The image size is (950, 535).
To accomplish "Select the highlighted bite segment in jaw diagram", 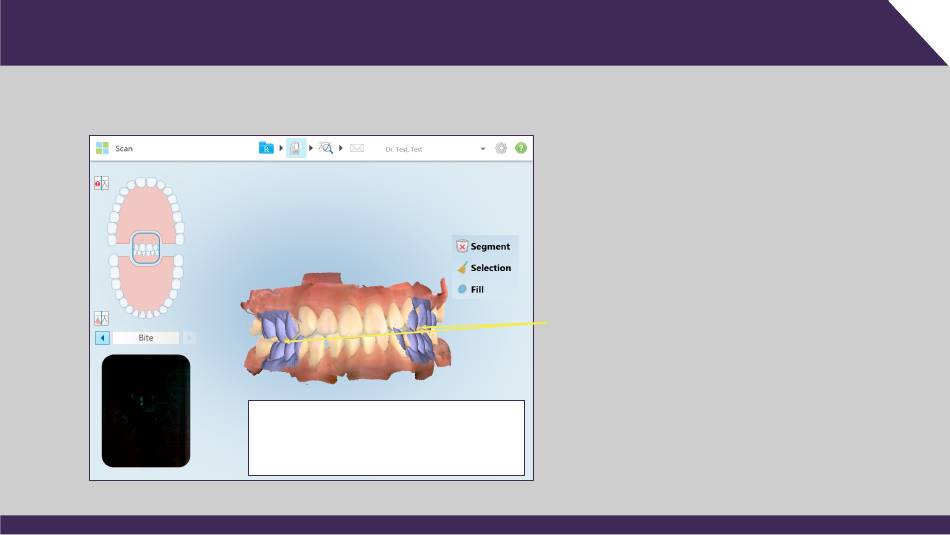I will [x=146, y=249].
